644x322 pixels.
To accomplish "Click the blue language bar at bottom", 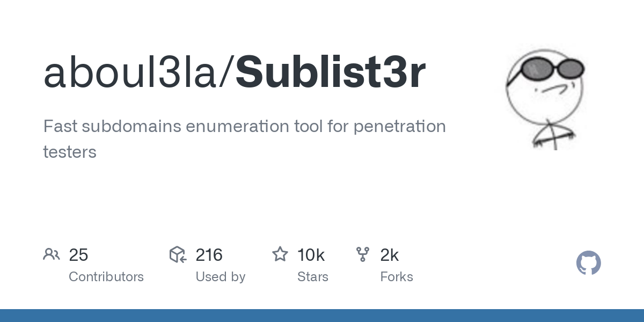I will (322, 316).
